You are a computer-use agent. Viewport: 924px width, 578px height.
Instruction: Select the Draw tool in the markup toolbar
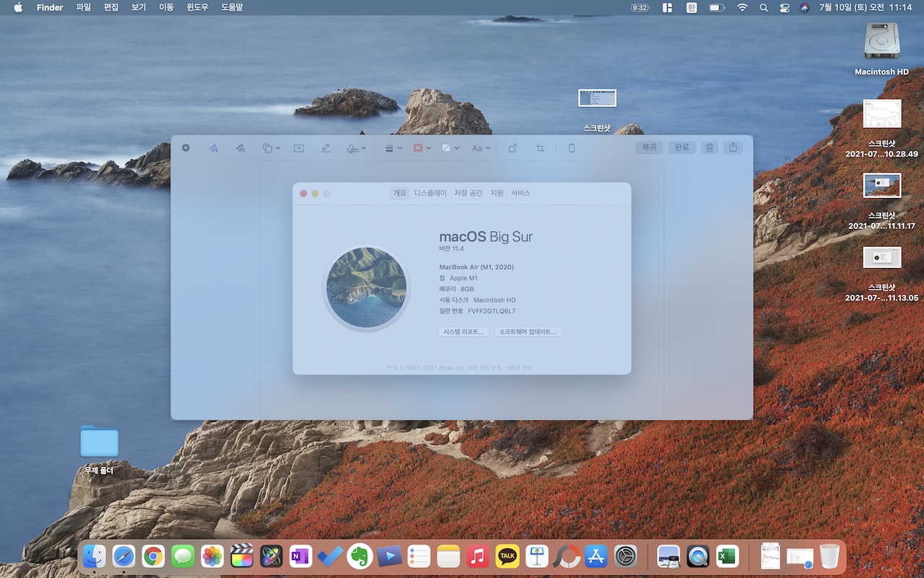click(240, 147)
